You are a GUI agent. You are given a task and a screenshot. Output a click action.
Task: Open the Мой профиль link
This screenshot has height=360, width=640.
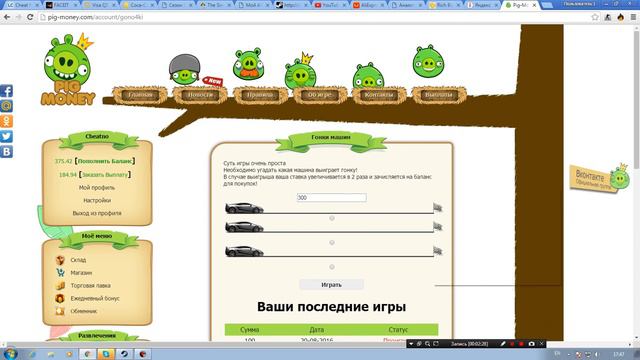click(97, 188)
